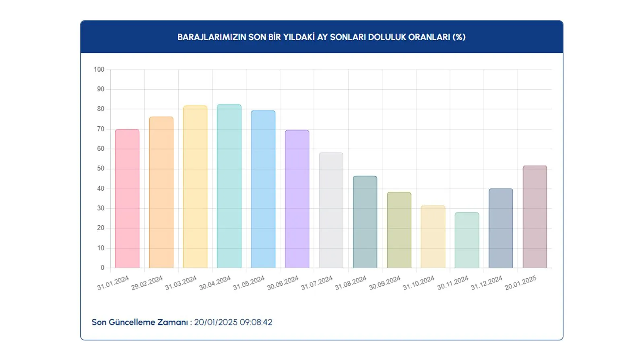This screenshot has width=644, height=362.
Task: Click the mauve bar for 20.01.2025
Action: (535, 217)
